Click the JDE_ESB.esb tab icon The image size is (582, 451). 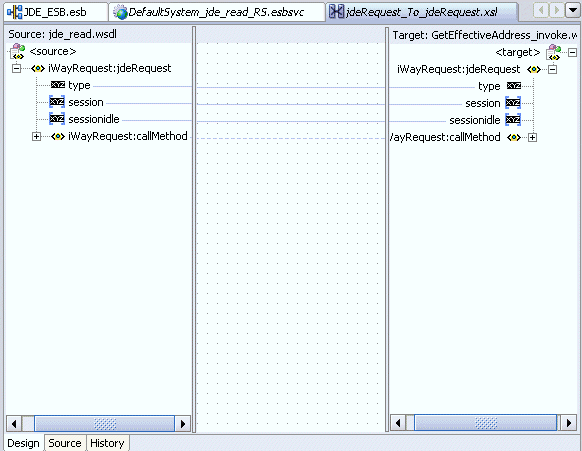[x=14, y=12]
